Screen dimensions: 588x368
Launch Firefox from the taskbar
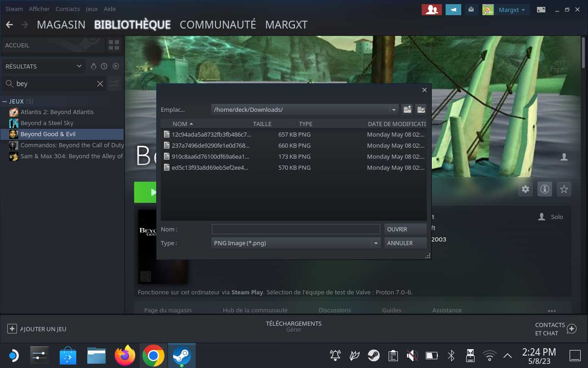[125, 356]
